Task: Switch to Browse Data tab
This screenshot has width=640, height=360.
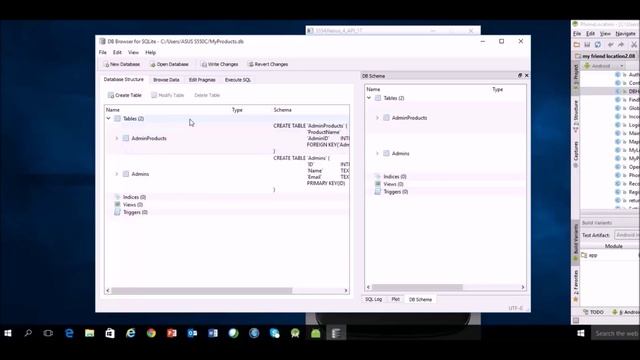Action: tap(166, 80)
